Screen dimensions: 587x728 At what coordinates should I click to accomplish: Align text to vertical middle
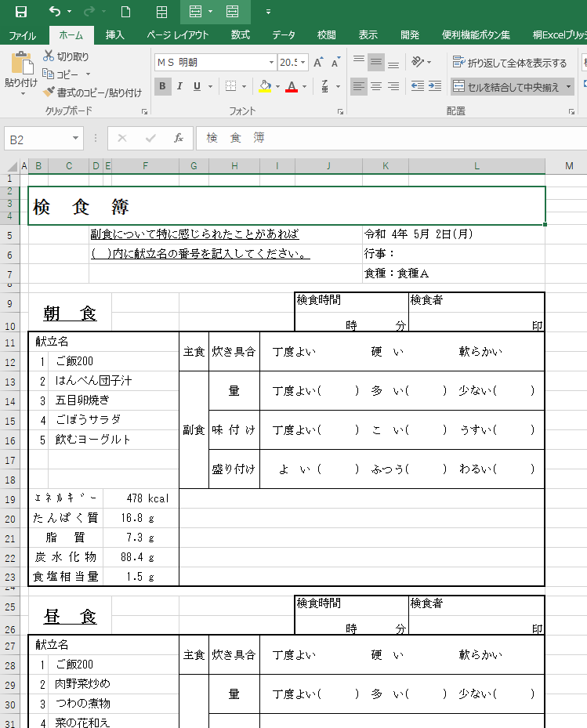(x=376, y=62)
